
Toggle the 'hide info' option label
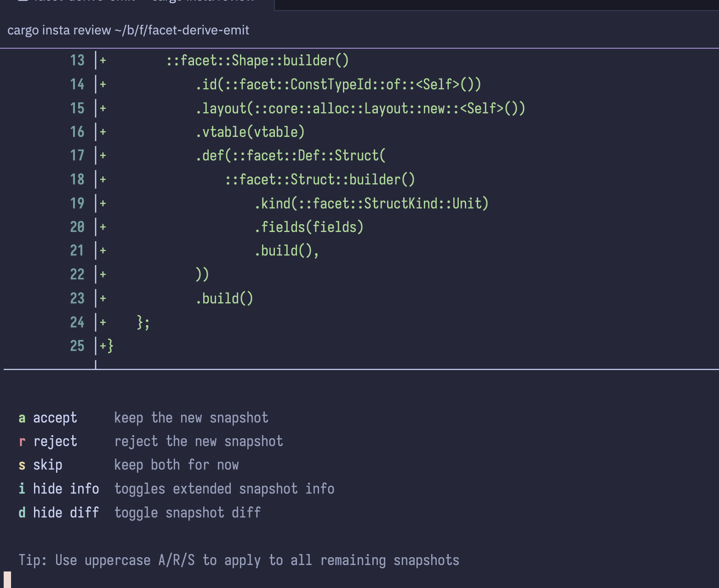click(x=66, y=489)
